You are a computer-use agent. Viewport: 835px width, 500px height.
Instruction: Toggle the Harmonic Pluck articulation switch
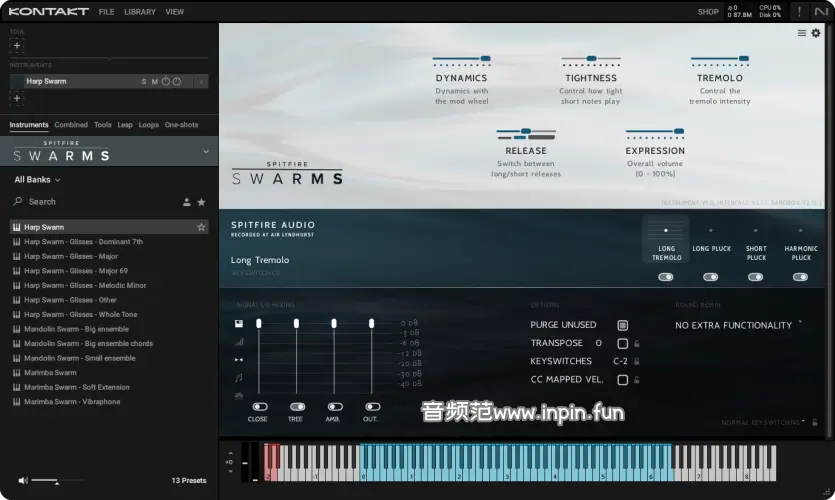pyautogui.click(x=800, y=277)
